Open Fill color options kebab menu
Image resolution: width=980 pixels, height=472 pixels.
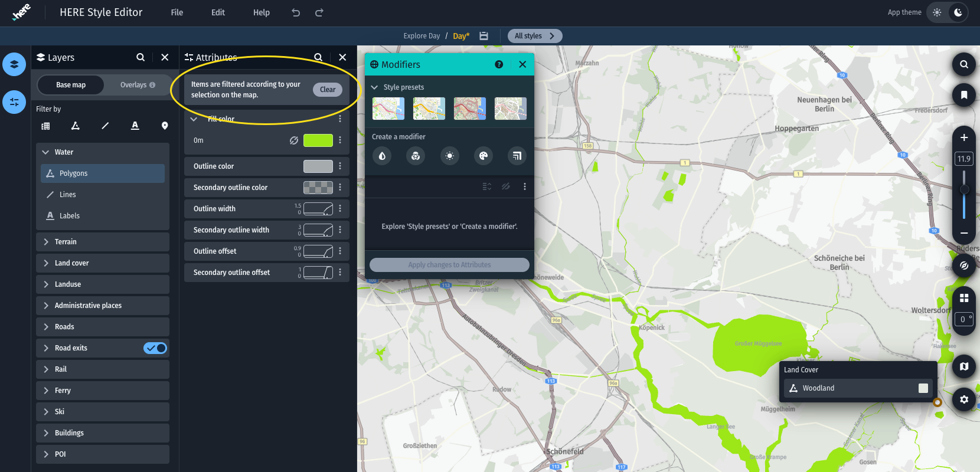coord(340,119)
